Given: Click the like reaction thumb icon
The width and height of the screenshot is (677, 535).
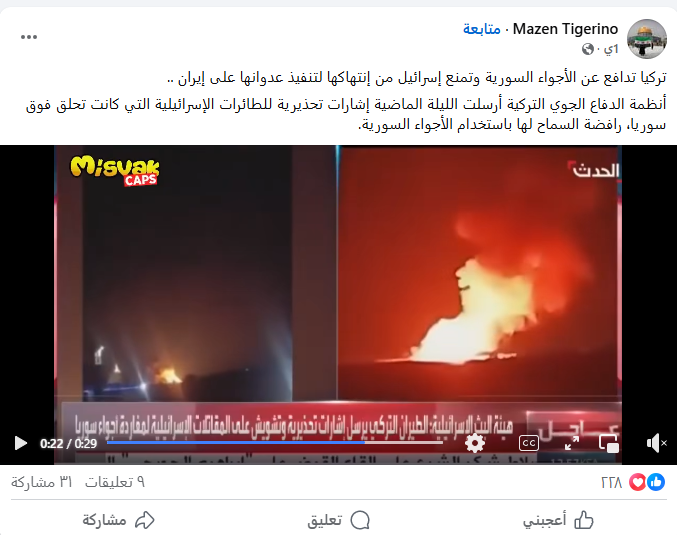Looking at the screenshot, I should (656, 482).
